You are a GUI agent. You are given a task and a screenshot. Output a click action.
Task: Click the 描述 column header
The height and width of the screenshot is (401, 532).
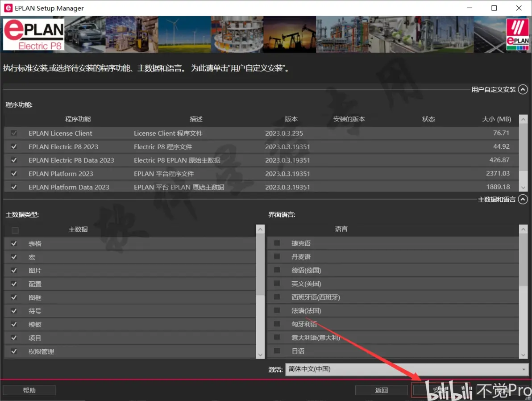tap(196, 119)
